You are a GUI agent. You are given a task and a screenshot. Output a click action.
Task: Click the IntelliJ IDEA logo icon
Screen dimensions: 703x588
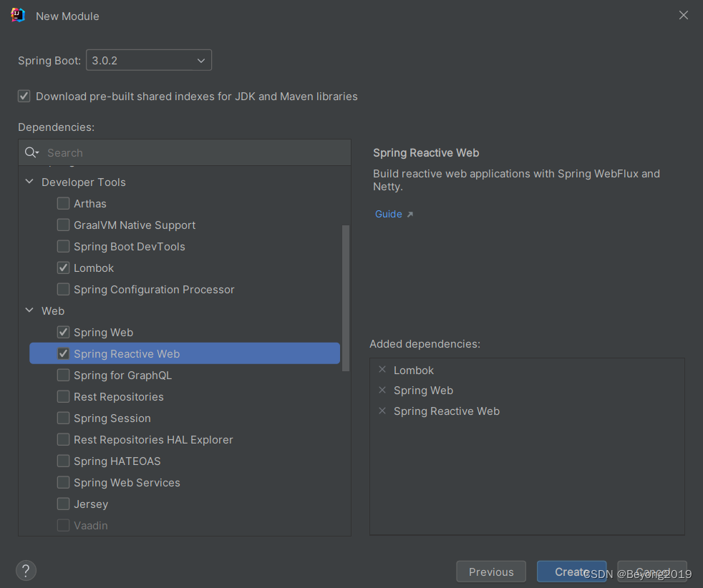coord(17,15)
